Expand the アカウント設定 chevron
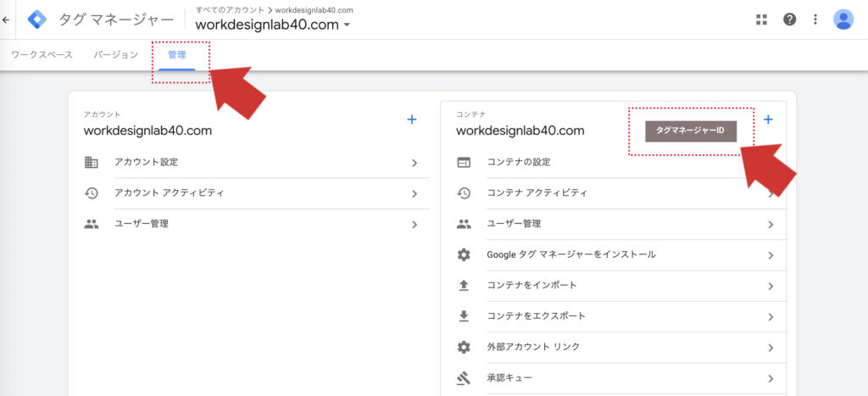Screen dimensions: 868x396 pyautogui.click(x=415, y=163)
